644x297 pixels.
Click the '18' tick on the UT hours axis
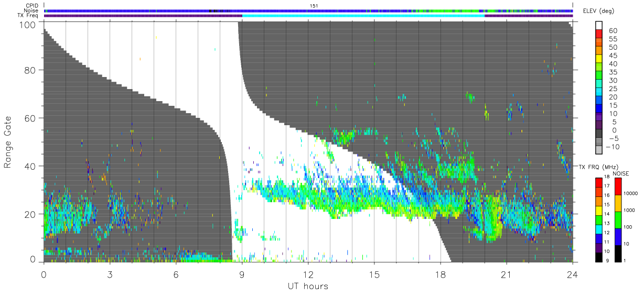[x=441, y=274]
